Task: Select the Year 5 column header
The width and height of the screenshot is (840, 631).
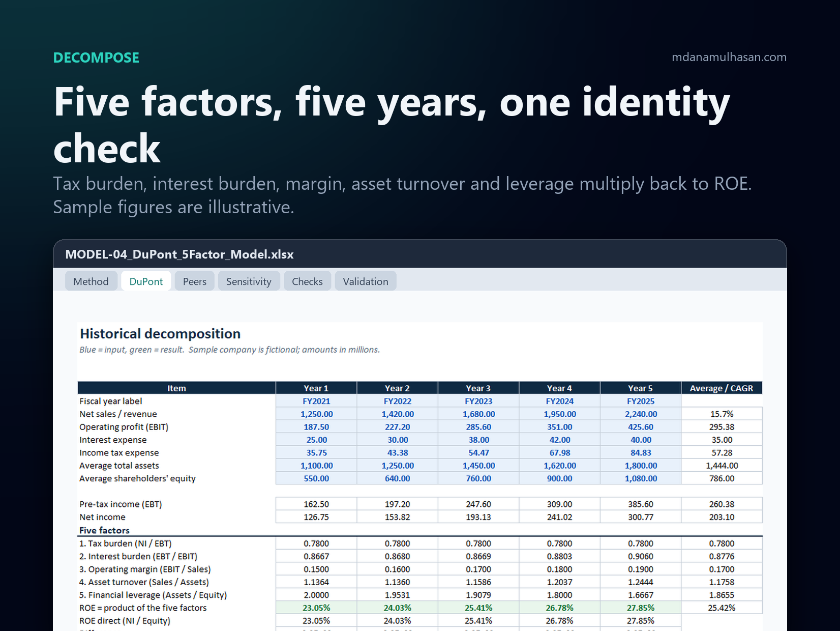Action: [x=641, y=388]
